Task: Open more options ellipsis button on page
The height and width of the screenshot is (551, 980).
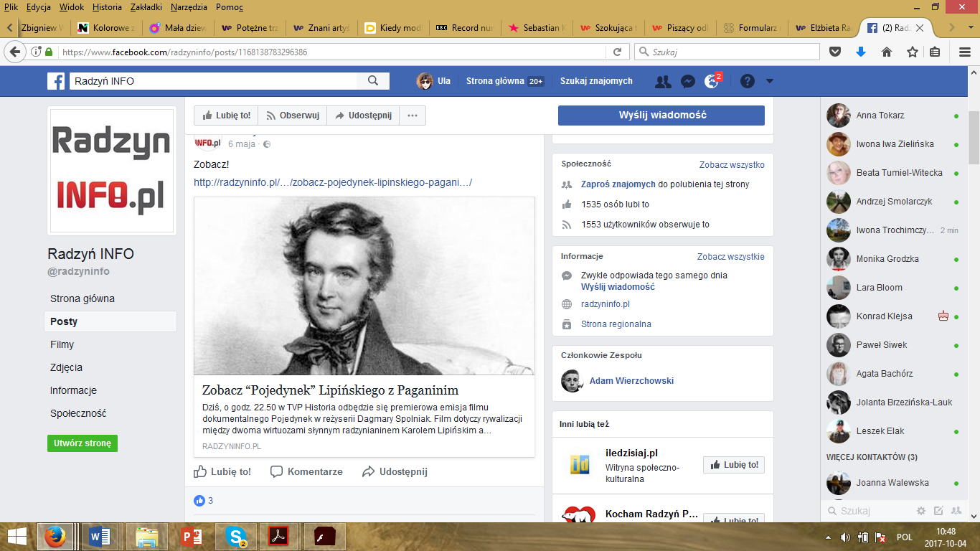Action: coord(413,116)
